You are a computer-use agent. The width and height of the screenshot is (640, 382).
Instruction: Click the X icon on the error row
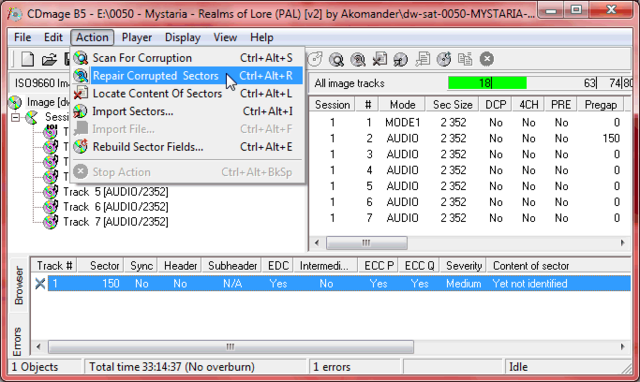40,284
